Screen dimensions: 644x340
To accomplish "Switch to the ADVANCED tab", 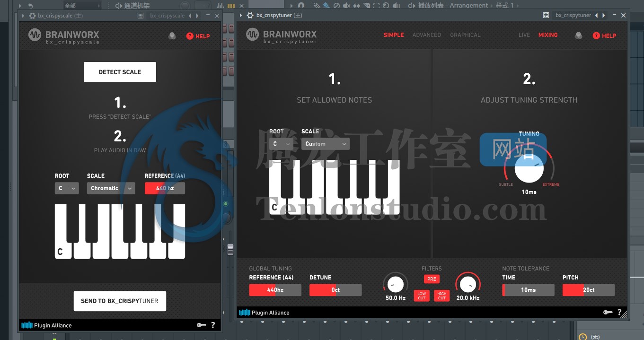I will [427, 35].
